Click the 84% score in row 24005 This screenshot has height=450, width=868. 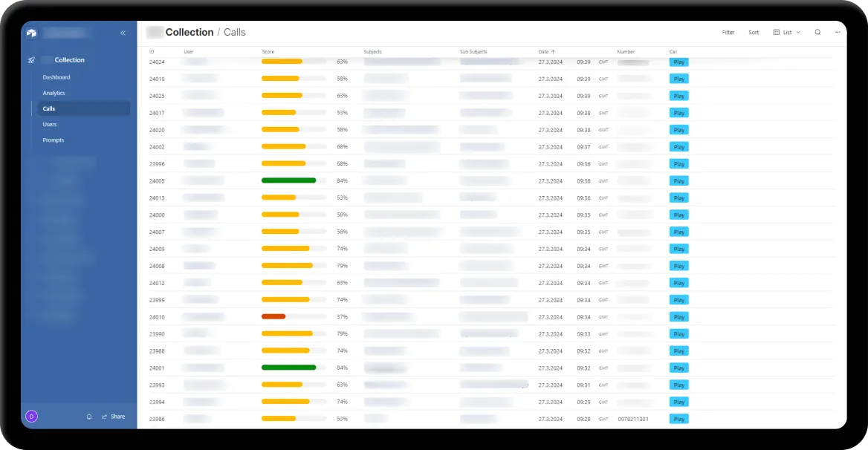click(x=342, y=180)
